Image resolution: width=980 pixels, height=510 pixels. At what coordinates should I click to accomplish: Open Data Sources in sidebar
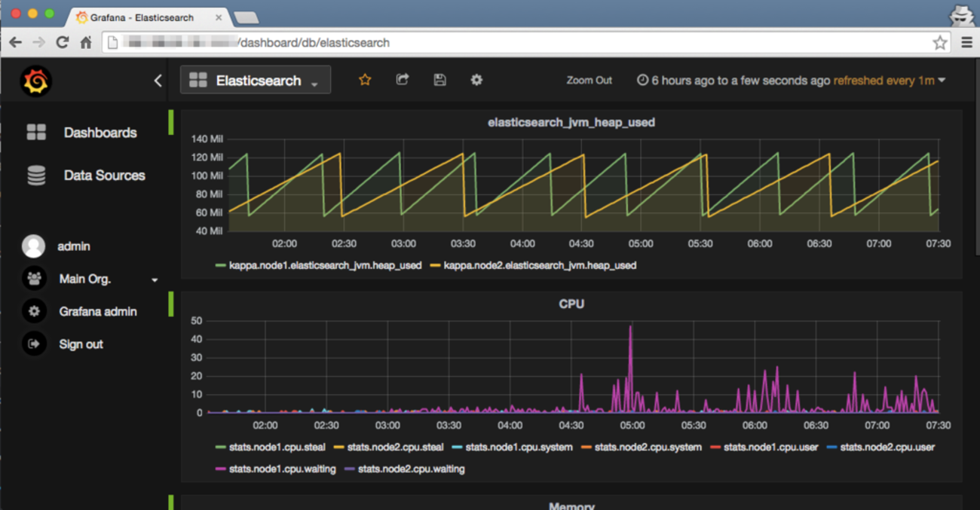pos(104,176)
